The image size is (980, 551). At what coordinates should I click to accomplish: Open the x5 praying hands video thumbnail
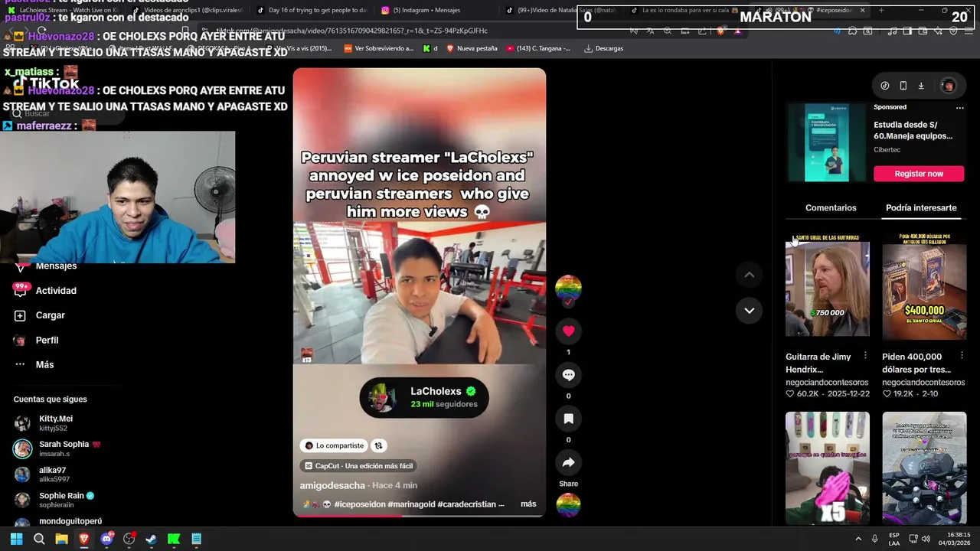(827, 468)
